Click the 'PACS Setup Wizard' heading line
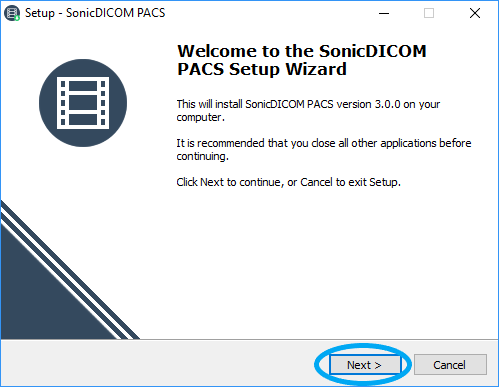 [x=262, y=69]
